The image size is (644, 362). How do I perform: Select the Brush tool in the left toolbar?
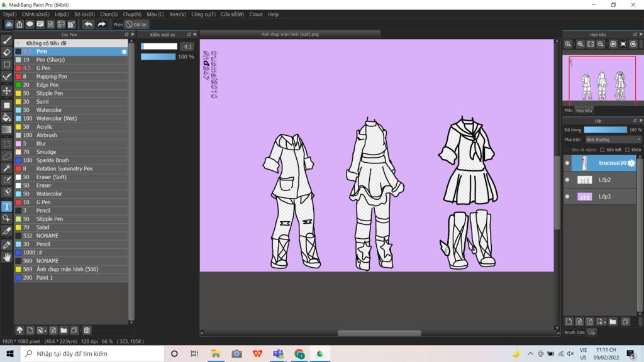7,40
